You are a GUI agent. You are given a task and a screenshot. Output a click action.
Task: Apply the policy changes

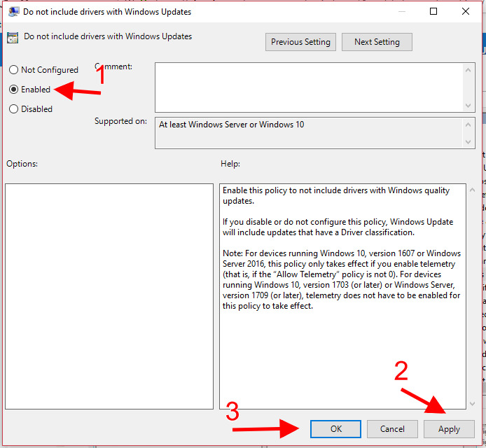coord(449,429)
